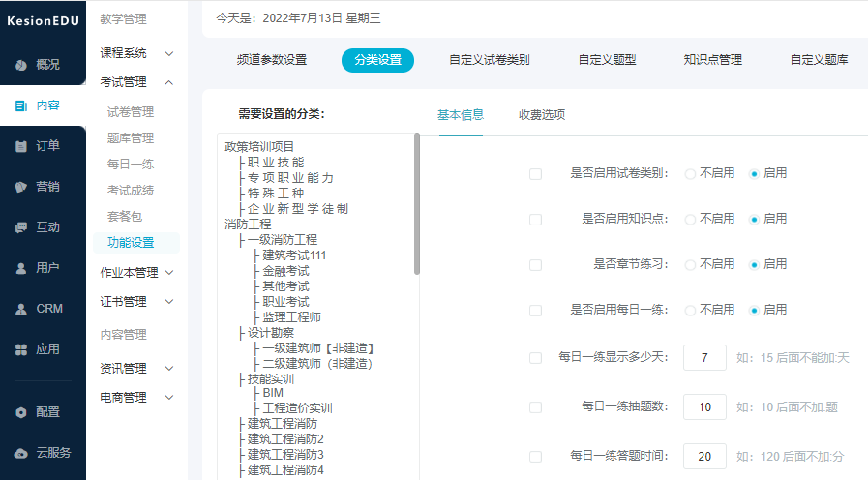Image resolution: width=868 pixels, height=480 pixels.
Task: Select 启用 radio for 是否启用知识点
Action: coord(755,219)
